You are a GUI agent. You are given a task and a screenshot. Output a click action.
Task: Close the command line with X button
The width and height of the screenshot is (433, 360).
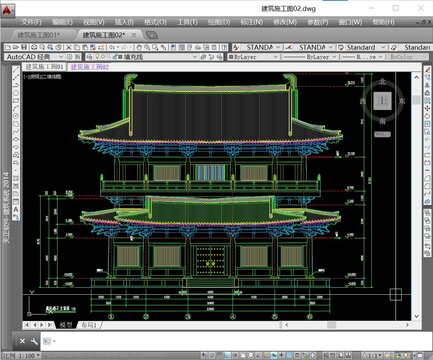pyautogui.click(x=22, y=341)
